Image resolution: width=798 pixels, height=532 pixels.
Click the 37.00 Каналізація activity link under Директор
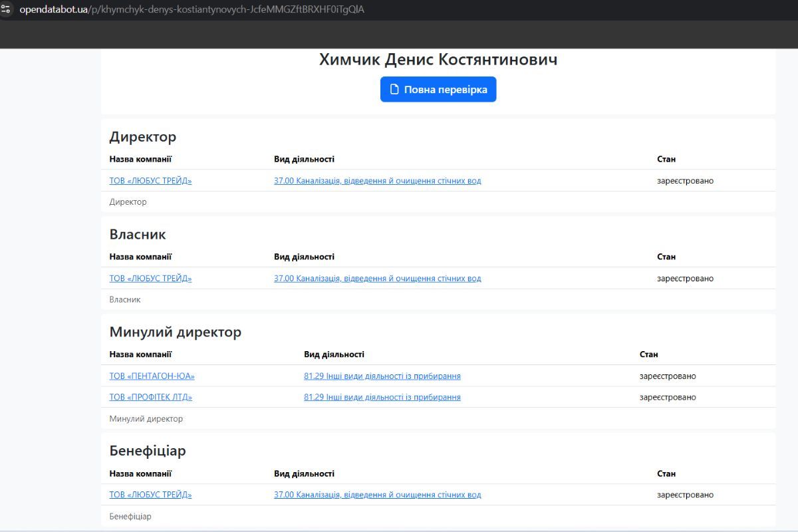377,180
